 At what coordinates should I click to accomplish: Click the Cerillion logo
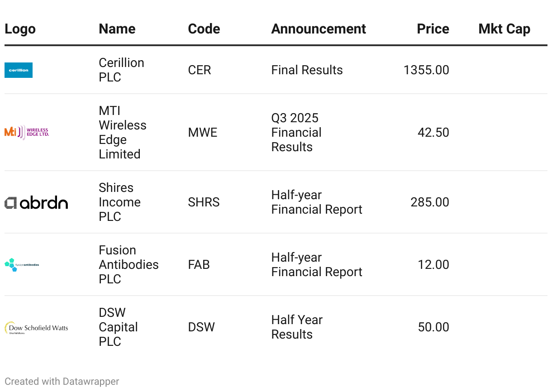click(19, 70)
